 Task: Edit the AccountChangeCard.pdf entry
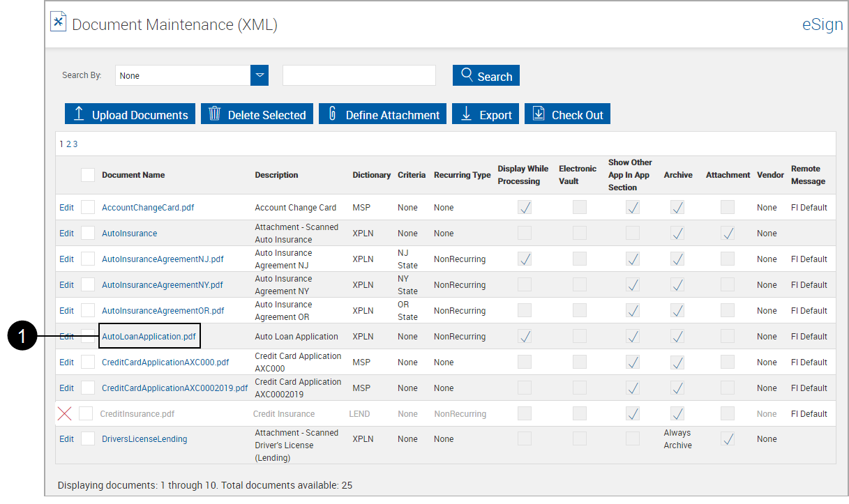coord(66,207)
